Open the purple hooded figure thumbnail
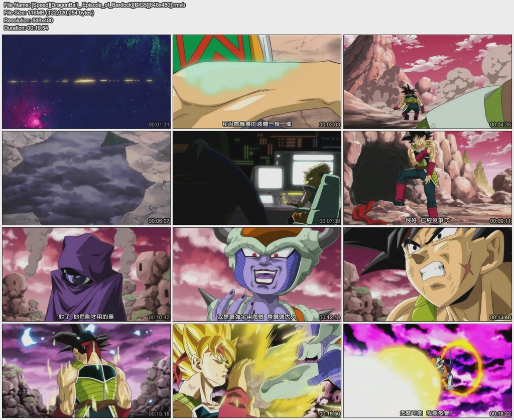Viewport: 514px width, 420px height. tap(86, 274)
